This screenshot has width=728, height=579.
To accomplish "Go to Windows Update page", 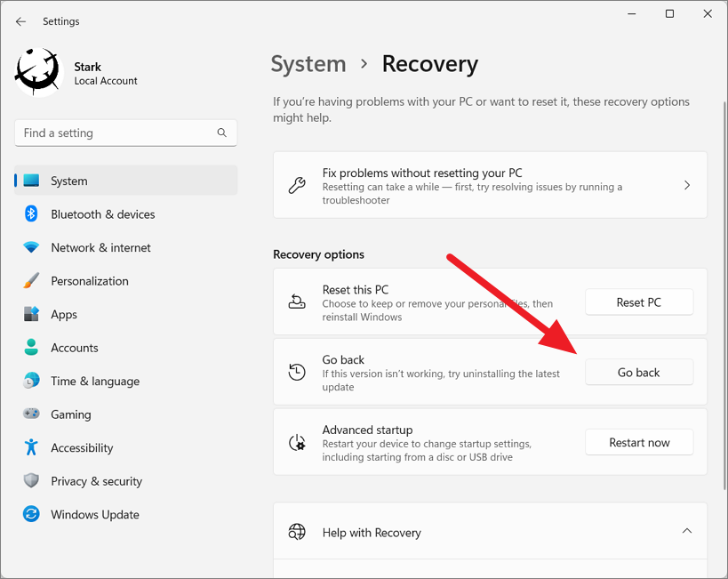I will click(x=126, y=515).
